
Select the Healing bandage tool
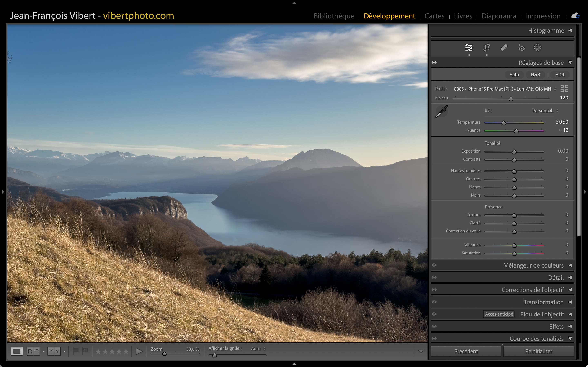504,48
